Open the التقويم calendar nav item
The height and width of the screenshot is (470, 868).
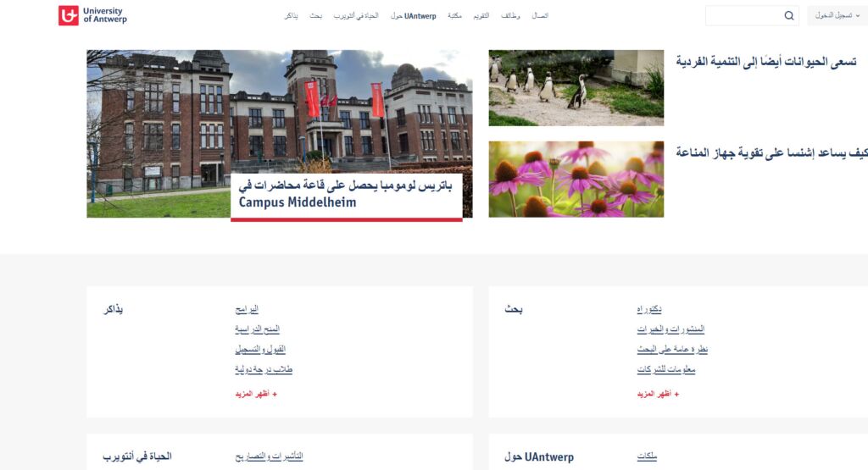pyautogui.click(x=481, y=16)
